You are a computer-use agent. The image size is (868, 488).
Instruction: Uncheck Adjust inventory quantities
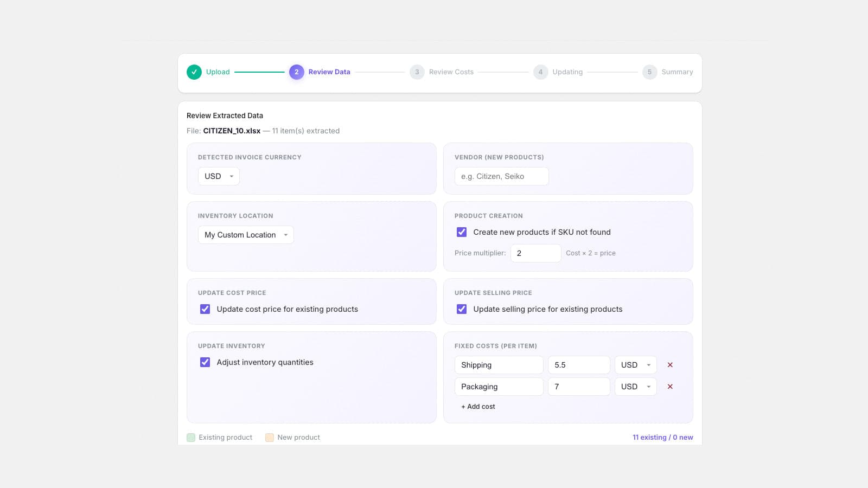(205, 362)
